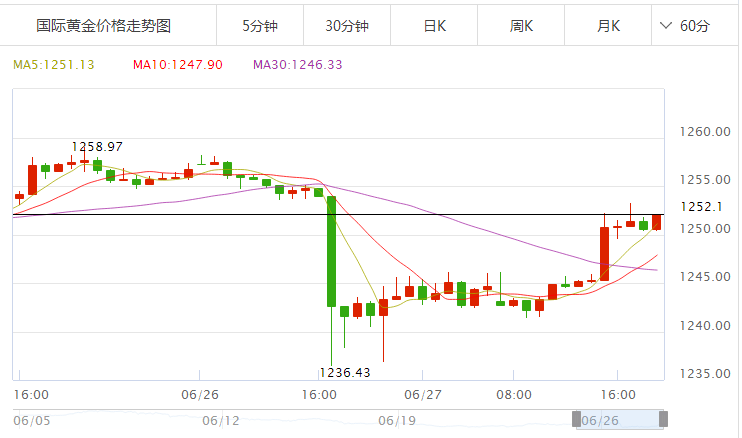Select the 周K weekly chart tab
This screenshot has height=438, width=742.
click(522, 27)
